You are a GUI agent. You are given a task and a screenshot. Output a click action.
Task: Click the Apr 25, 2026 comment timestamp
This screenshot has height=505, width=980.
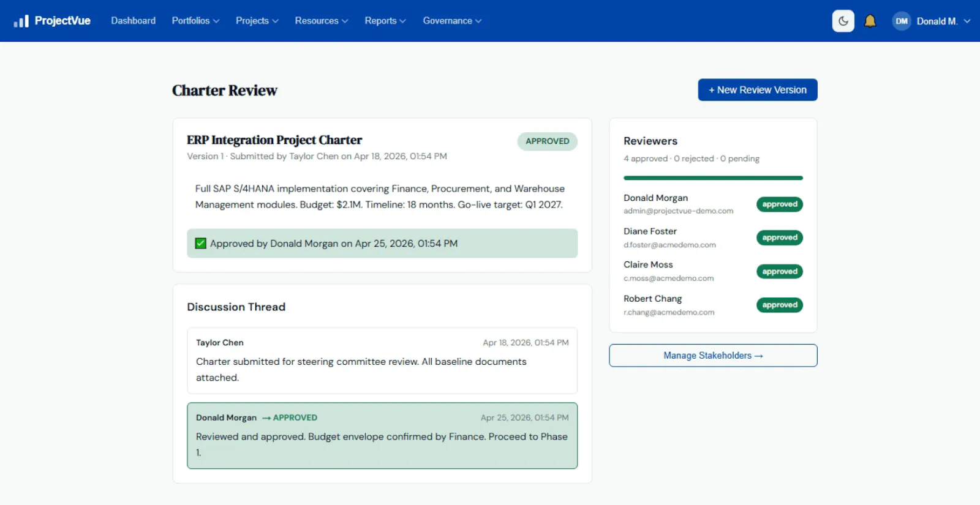click(524, 417)
